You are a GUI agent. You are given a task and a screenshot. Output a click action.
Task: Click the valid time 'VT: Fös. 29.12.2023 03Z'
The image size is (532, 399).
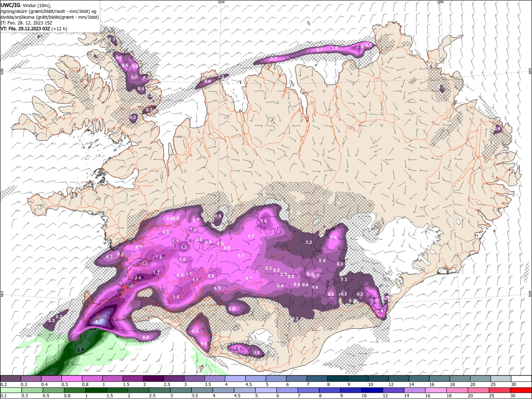(25, 29)
